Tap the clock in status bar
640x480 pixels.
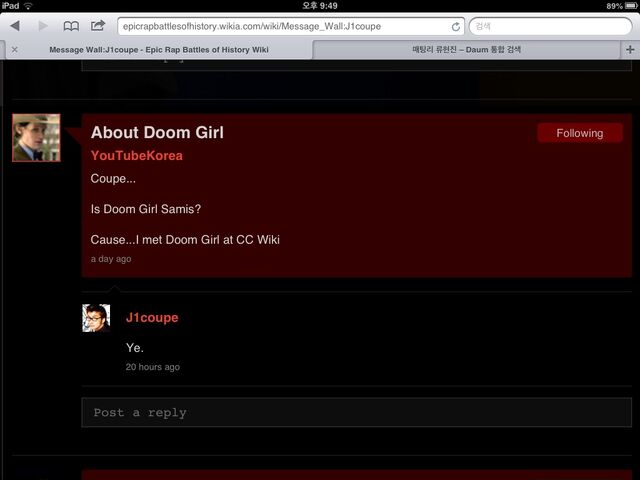click(320, 6)
